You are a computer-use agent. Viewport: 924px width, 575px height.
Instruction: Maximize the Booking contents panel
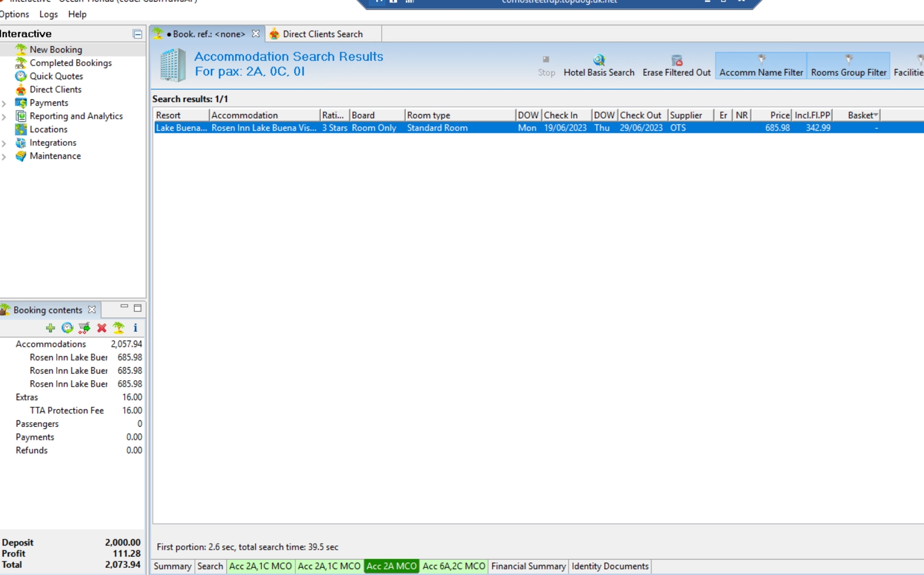tap(138, 308)
